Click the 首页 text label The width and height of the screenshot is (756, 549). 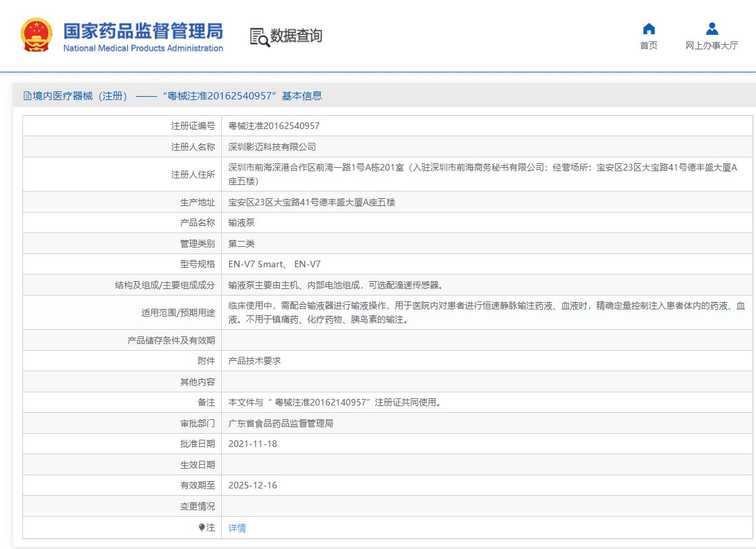pyautogui.click(x=649, y=45)
